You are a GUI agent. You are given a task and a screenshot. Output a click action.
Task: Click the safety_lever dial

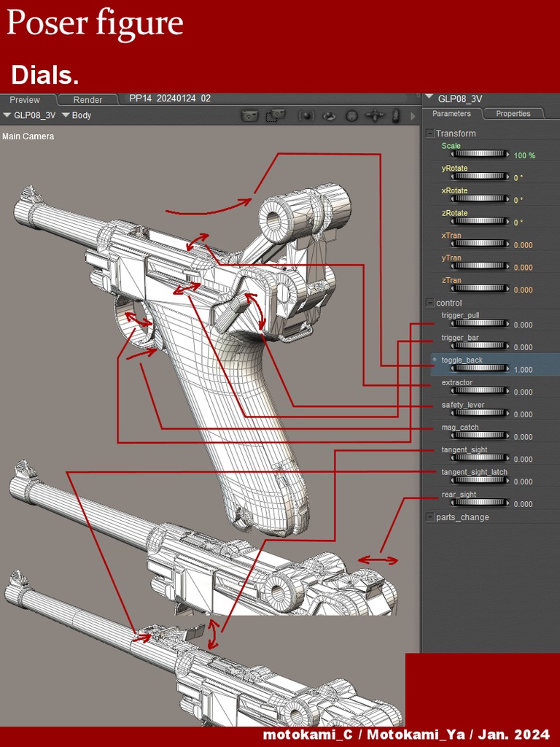click(480, 413)
